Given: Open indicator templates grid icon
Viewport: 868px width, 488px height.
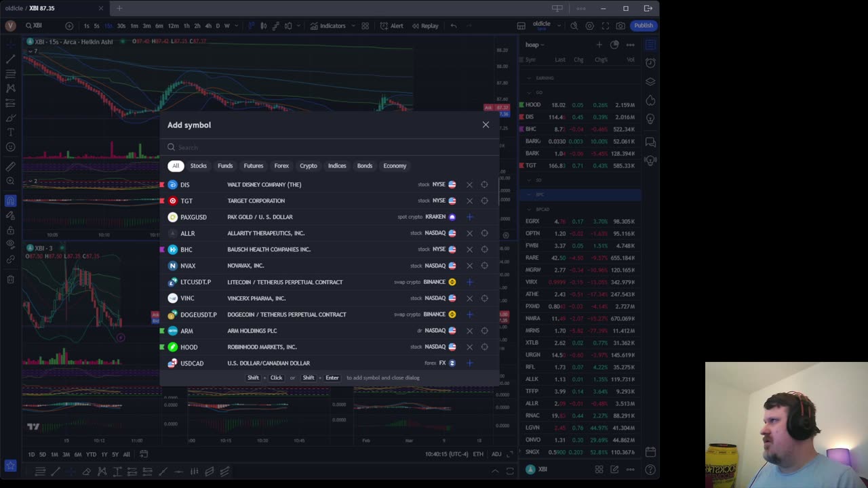Looking at the screenshot, I should tap(365, 26).
